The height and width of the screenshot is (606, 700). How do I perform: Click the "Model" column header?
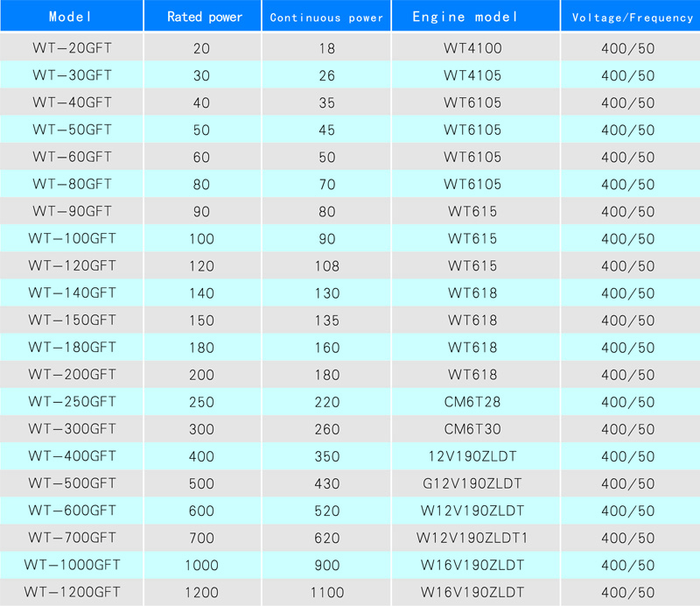click(72, 16)
